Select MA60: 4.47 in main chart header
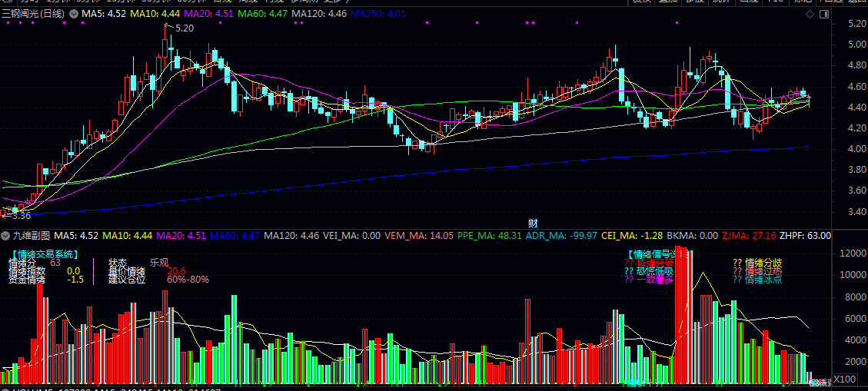This screenshot has width=868, height=391. [x=263, y=13]
